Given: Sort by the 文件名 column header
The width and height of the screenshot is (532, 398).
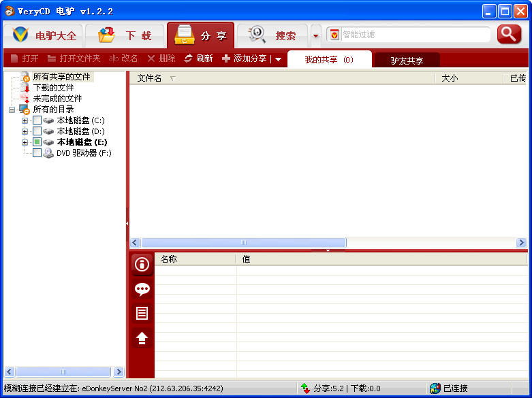Looking at the screenshot, I should click(150, 78).
